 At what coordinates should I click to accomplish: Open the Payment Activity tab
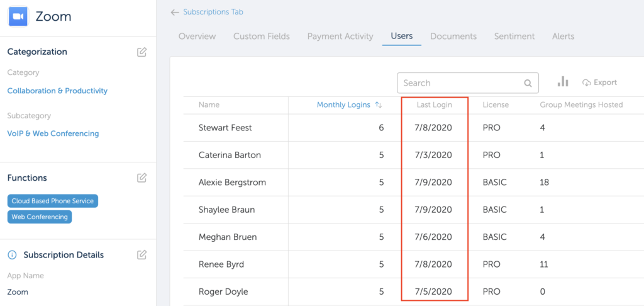click(x=340, y=36)
